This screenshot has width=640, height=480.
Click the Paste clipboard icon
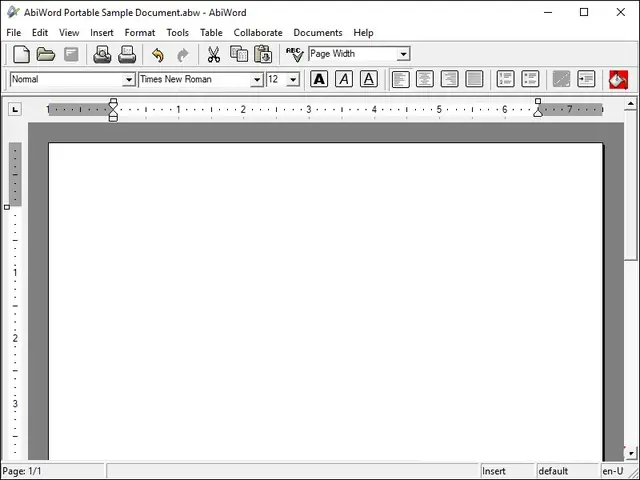263,55
